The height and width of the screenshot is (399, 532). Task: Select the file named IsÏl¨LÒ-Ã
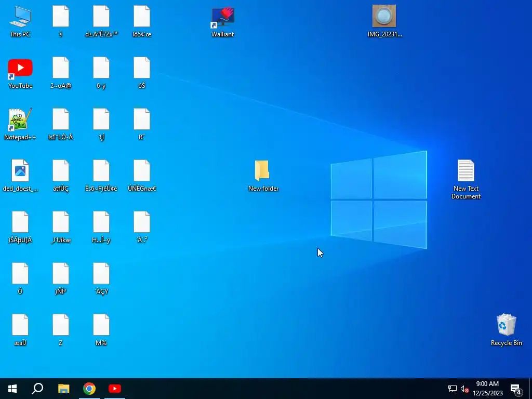60,125
